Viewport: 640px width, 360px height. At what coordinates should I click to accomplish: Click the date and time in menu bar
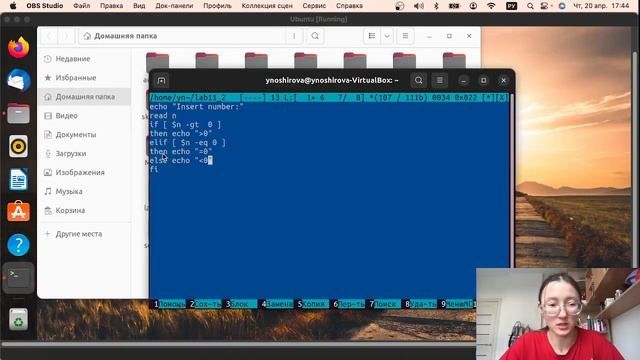(x=601, y=6)
